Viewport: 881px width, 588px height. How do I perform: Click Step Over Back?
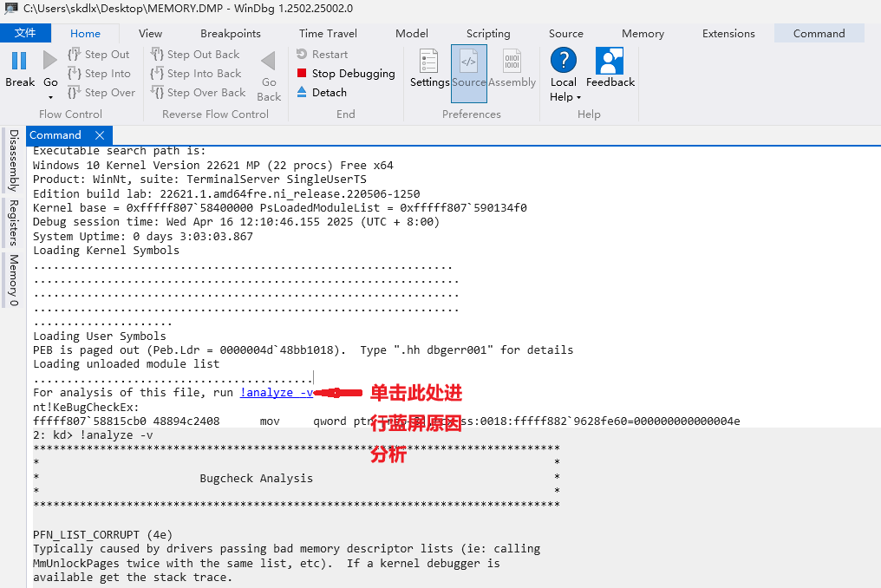click(x=199, y=92)
